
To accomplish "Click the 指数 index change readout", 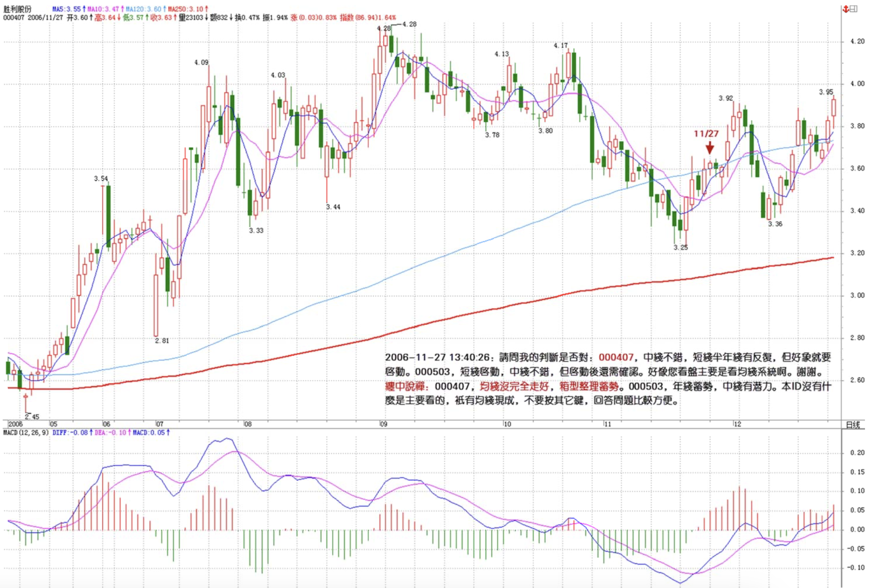I will (368, 17).
